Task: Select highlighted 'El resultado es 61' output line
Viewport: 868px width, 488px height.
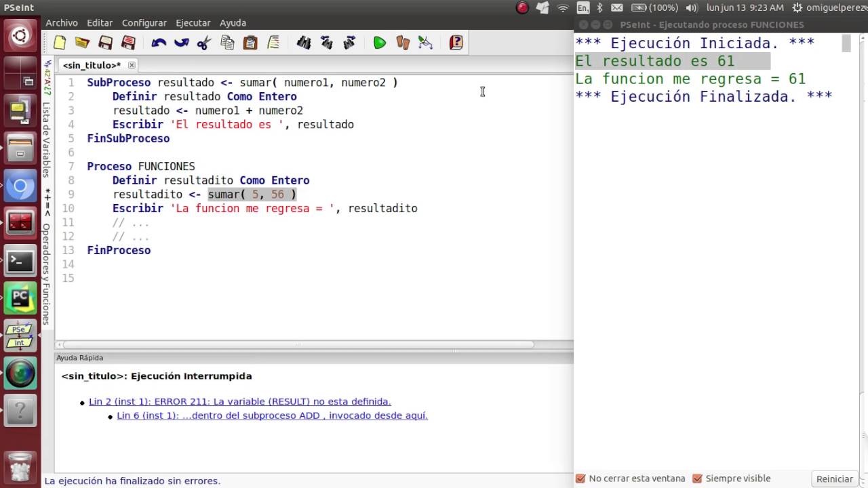Action: coord(672,61)
